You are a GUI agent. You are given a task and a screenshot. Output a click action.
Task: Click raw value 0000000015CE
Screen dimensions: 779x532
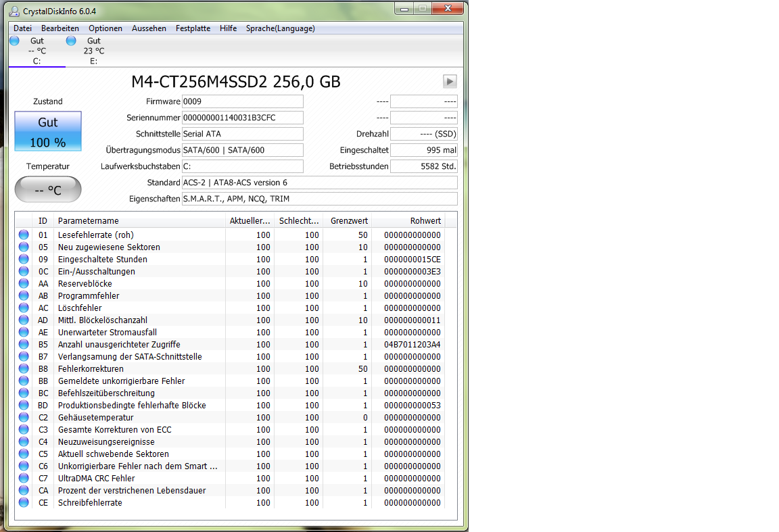coord(412,260)
